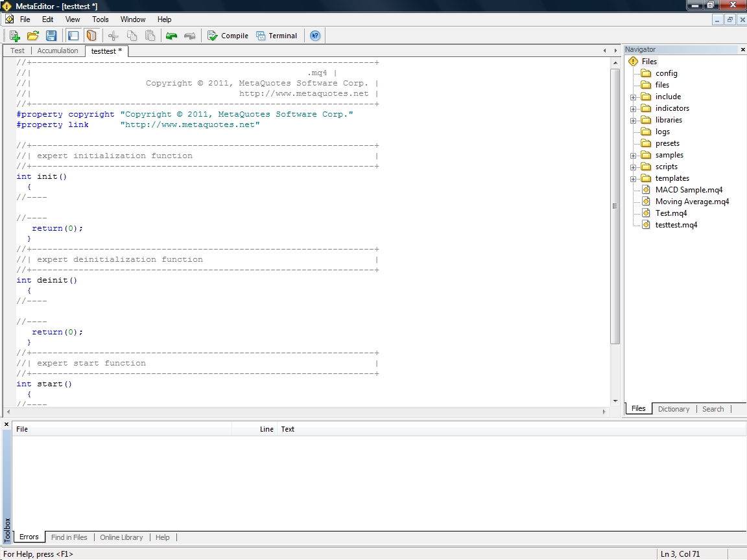Open MACD Sample.mq4 file in Navigator

(689, 190)
